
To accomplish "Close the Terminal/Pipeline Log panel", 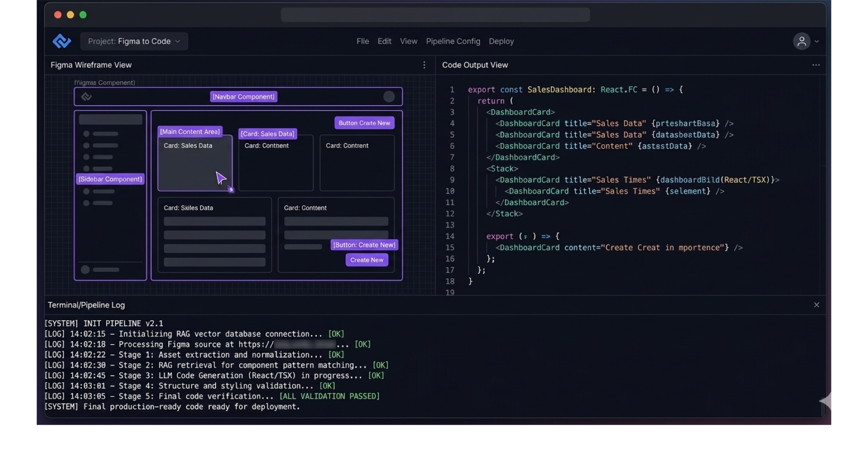I will (x=816, y=305).
